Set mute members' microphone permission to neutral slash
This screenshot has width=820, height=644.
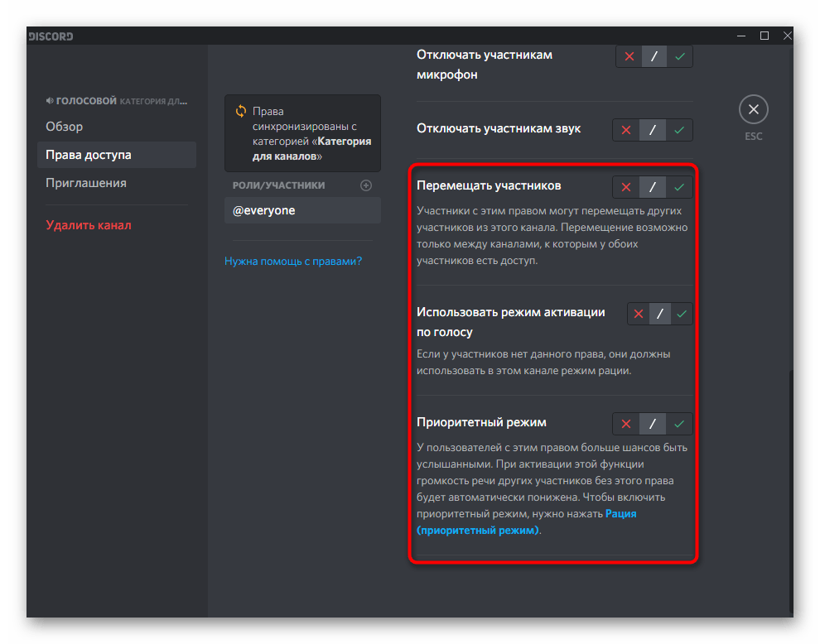tap(654, 56)
